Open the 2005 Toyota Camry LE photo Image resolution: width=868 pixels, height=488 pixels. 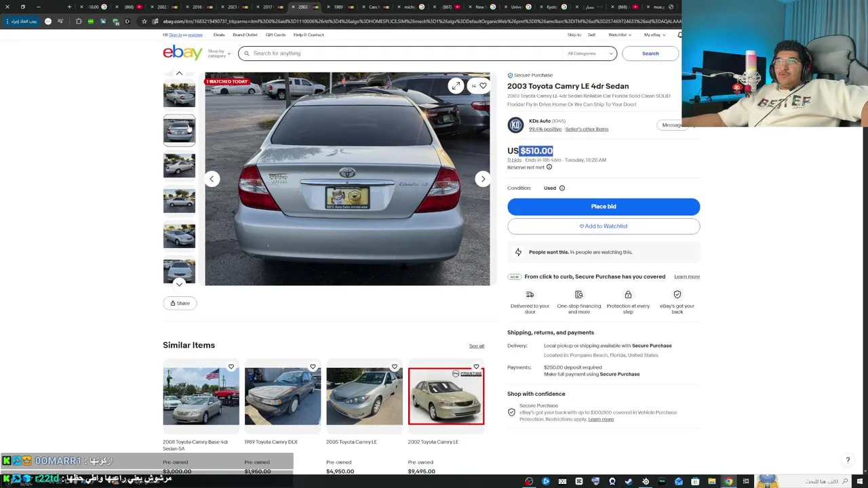point(364,396)
